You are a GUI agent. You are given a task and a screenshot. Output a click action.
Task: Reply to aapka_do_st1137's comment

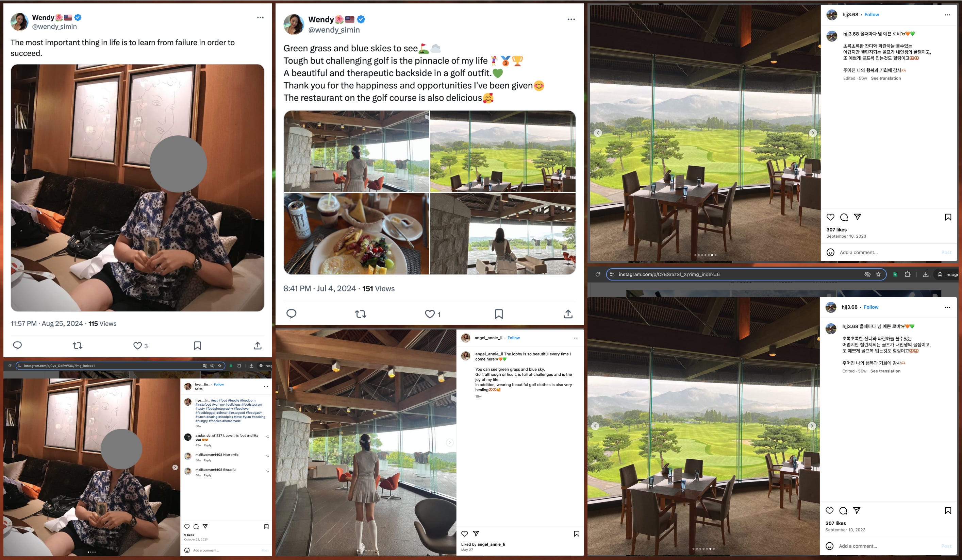coord(207,445)
